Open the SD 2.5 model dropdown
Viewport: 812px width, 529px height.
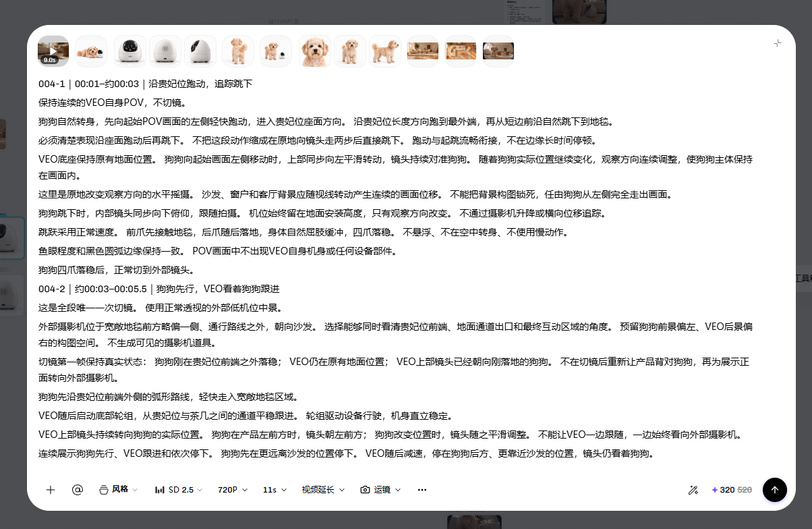tap(178, 490)
